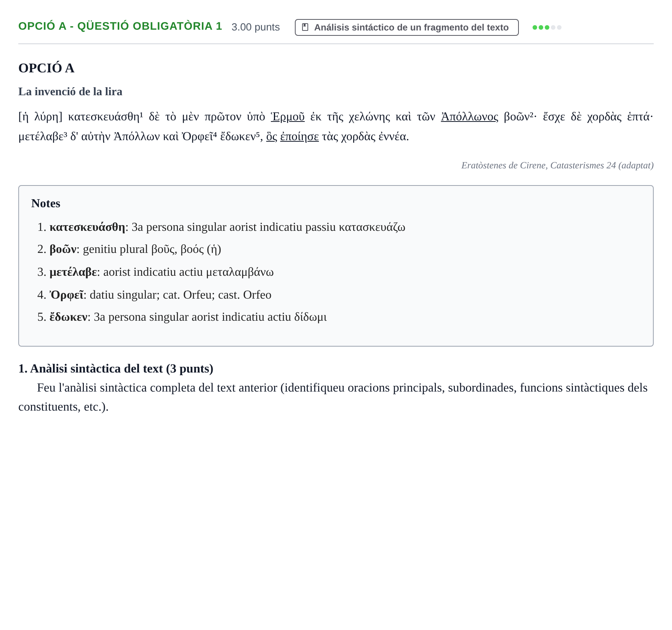Click the green difficulty dots indicator

click(x=547, y=27)
